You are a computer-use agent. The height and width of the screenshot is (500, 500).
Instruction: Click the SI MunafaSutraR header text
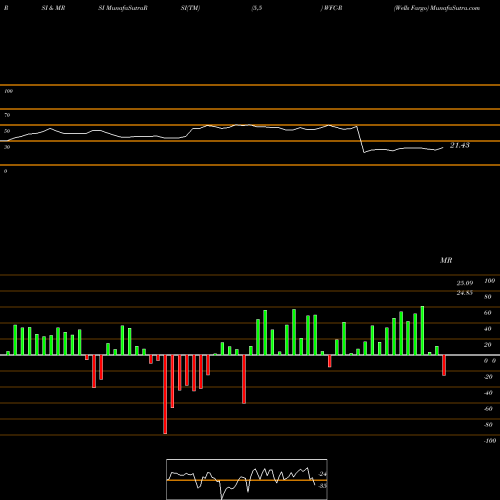point(123,8)
